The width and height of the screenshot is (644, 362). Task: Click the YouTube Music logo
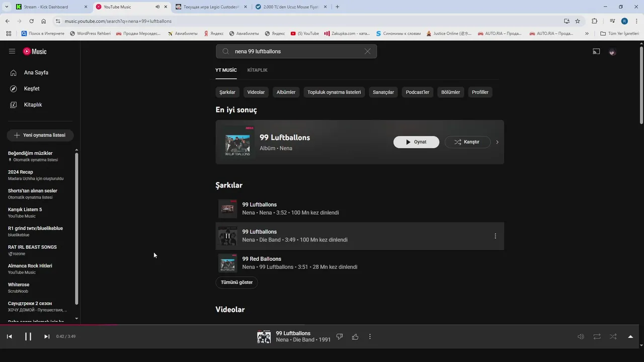tap(35, 51)
